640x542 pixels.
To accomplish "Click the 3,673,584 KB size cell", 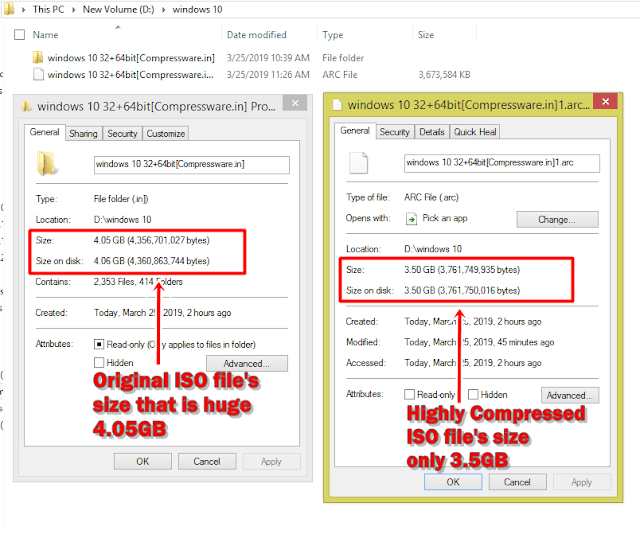I will (444, 75).
